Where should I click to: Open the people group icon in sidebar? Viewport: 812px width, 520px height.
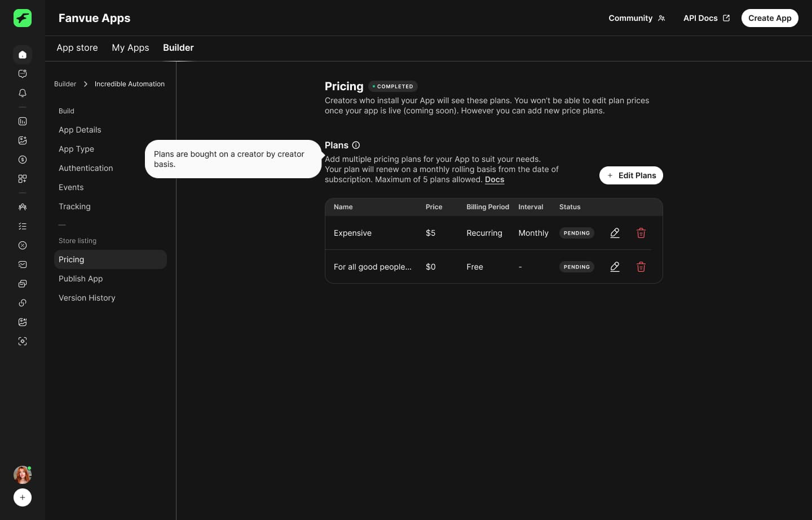click(23, 207)
